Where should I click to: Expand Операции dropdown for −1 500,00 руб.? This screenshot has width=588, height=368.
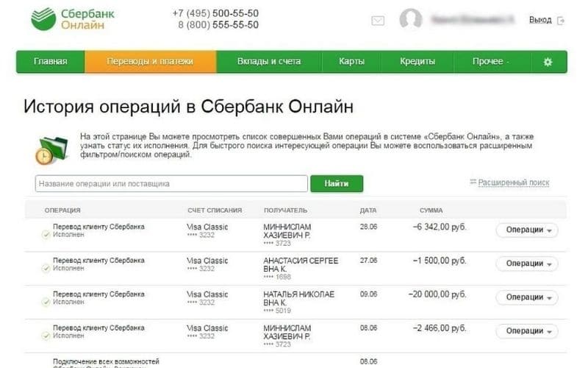tap(527, 264)
